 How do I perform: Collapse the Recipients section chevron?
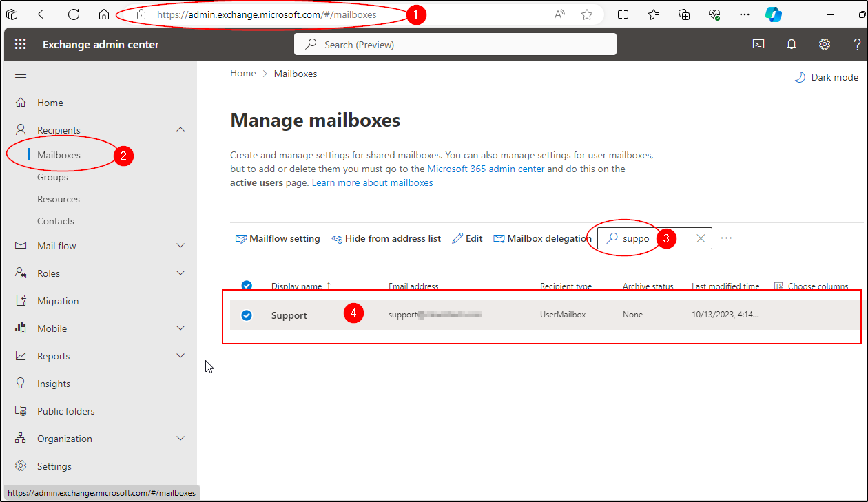click(180, 129)
